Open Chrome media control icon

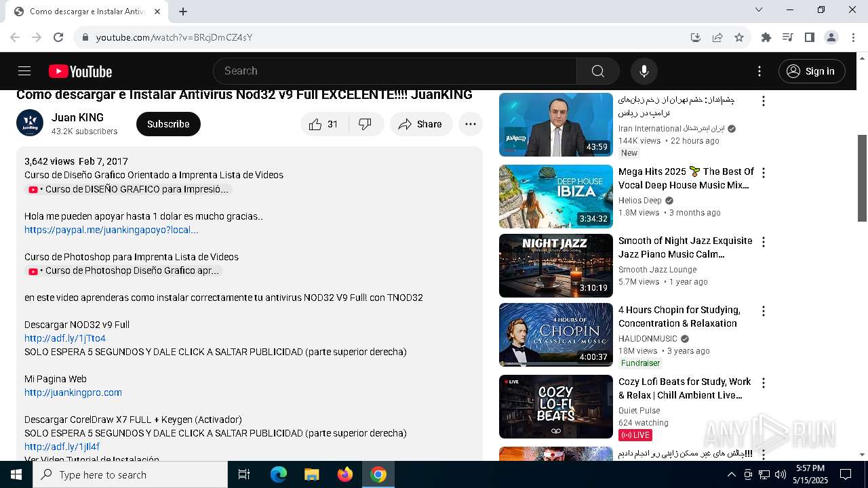click(787, 37)
